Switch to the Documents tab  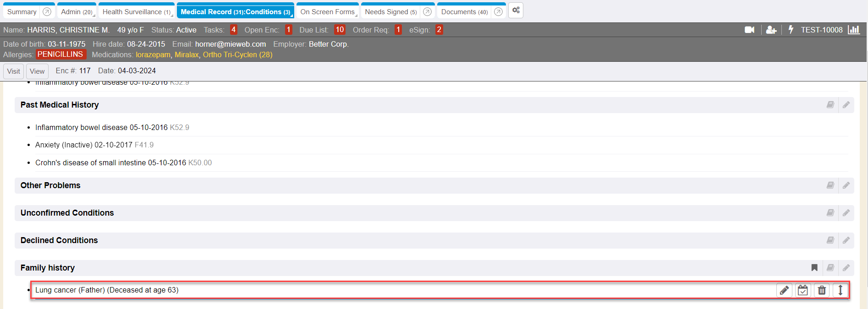(x=464, y=12)
